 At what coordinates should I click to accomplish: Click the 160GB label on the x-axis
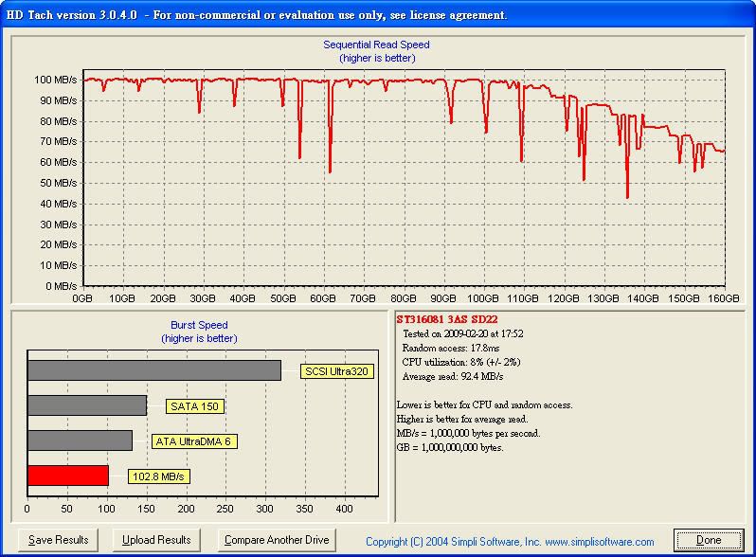coord(724,297)
